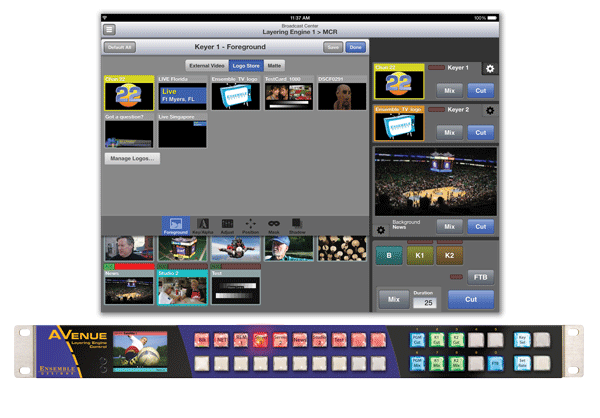Click the basketball arena Background preview
The image size is (600, 418).
coord(435,181)
